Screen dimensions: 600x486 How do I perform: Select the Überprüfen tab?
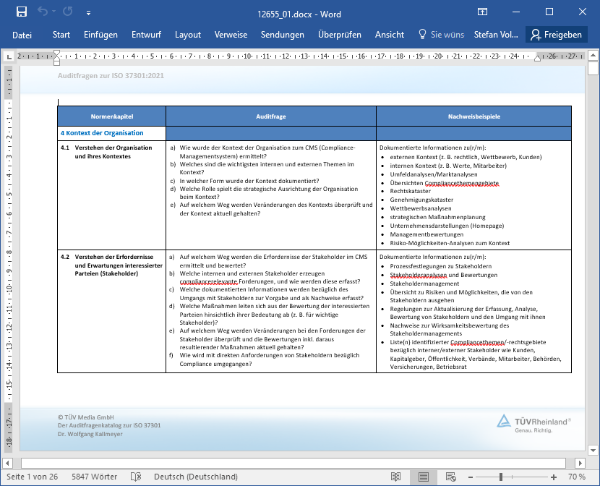[x=339, y=34]
